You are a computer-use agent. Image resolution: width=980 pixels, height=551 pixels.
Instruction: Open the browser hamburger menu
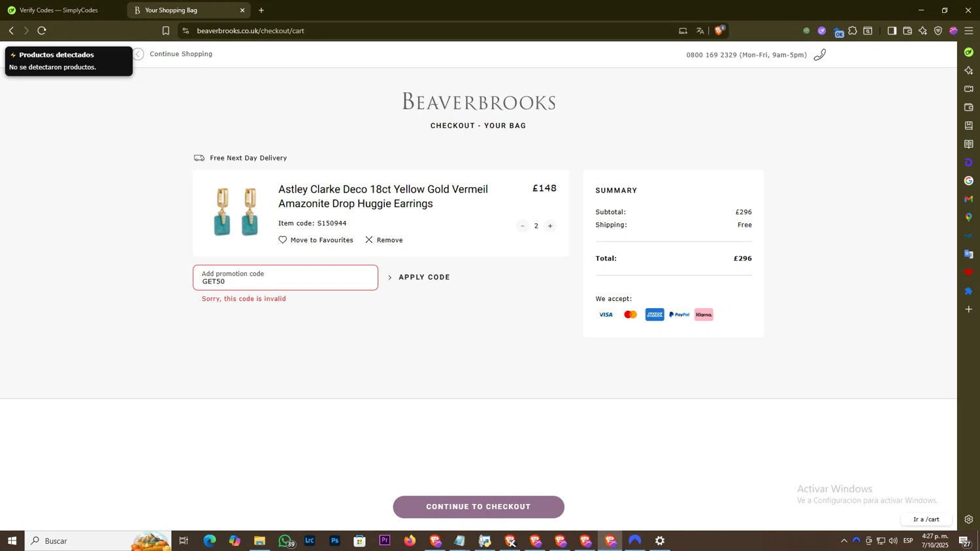click(x=969, y=31)
